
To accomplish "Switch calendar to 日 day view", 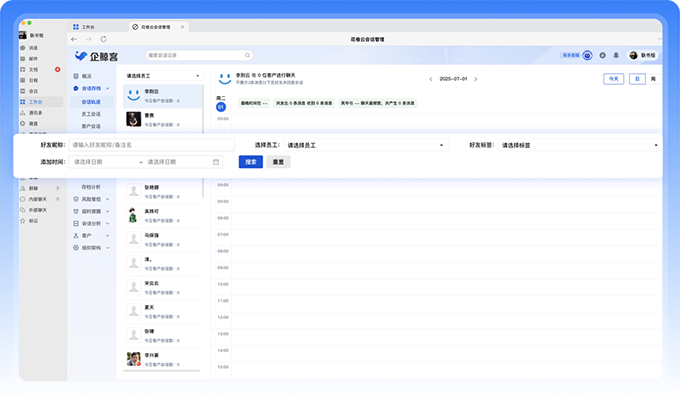I will coord(637,78).
